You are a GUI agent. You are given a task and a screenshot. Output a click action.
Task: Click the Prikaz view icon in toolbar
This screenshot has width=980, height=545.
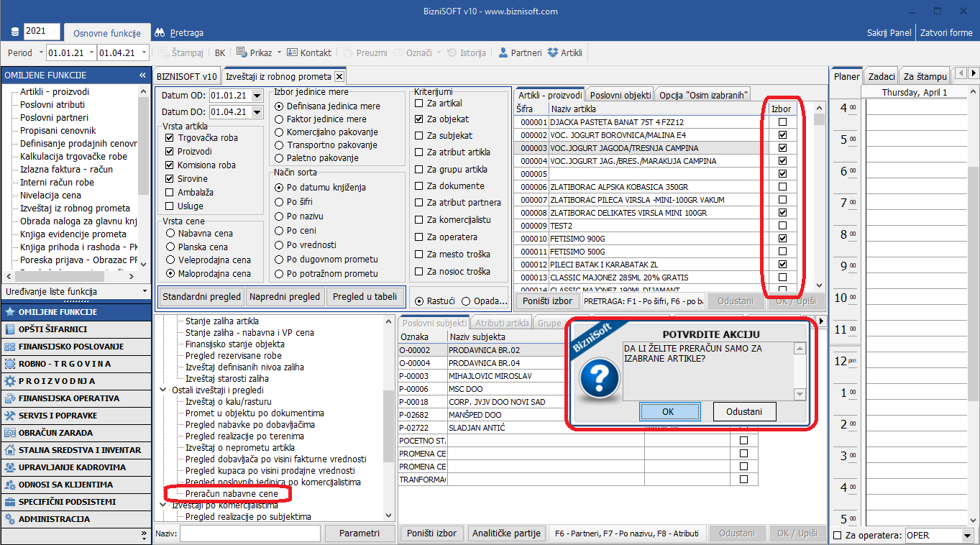click(240, 52)
